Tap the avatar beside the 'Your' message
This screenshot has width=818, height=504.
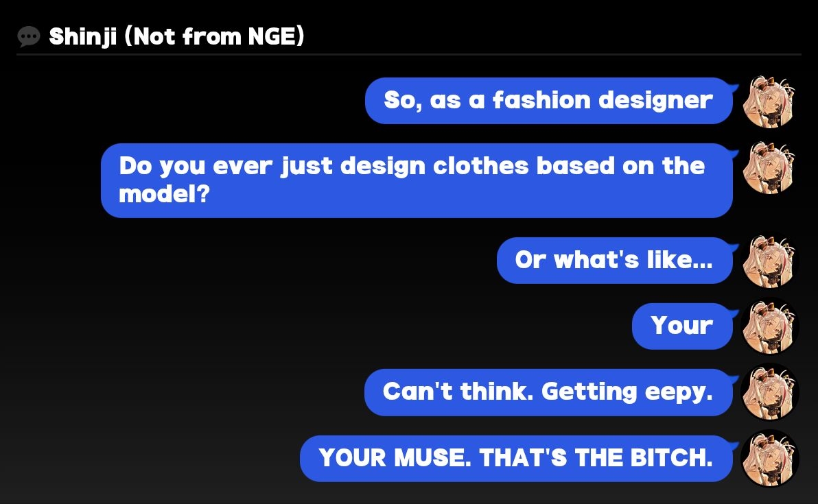tap(770, 327)
